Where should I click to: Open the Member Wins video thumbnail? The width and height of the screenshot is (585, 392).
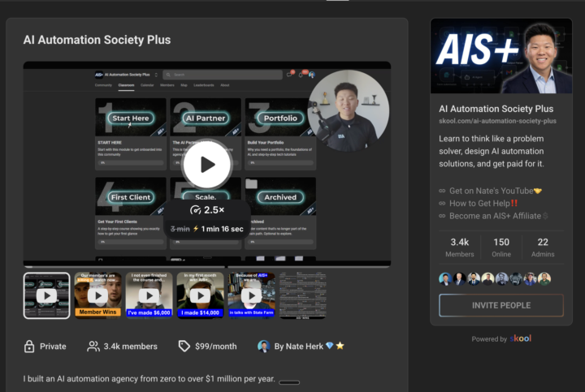(97, 295)
